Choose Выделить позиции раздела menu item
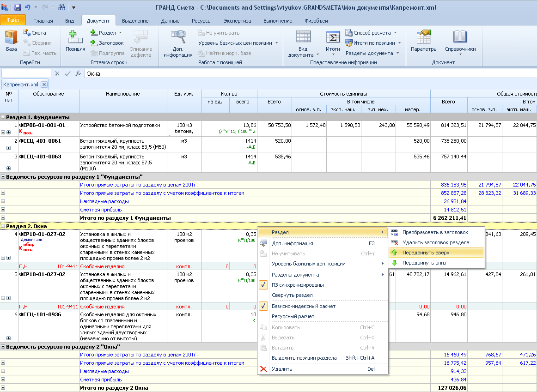This screenshot has width=537, height=392. pos(323,358)
